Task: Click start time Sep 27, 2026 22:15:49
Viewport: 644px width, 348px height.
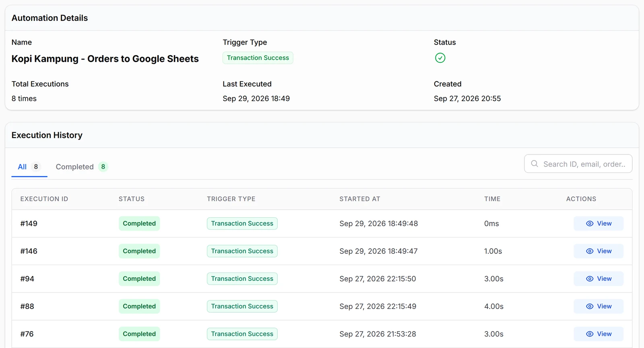Action: click(x=378, y=307)
